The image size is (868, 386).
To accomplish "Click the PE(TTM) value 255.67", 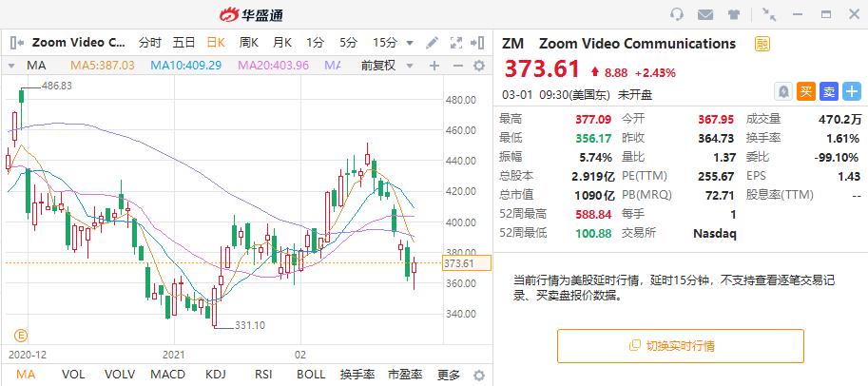I will tap(716, 176).
